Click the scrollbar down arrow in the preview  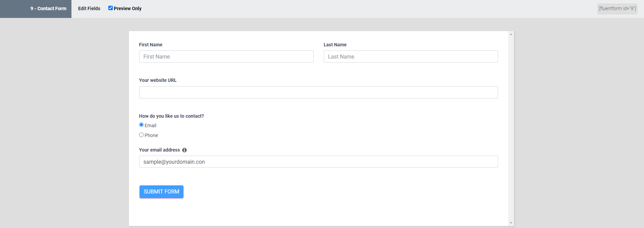click(511, 223)
